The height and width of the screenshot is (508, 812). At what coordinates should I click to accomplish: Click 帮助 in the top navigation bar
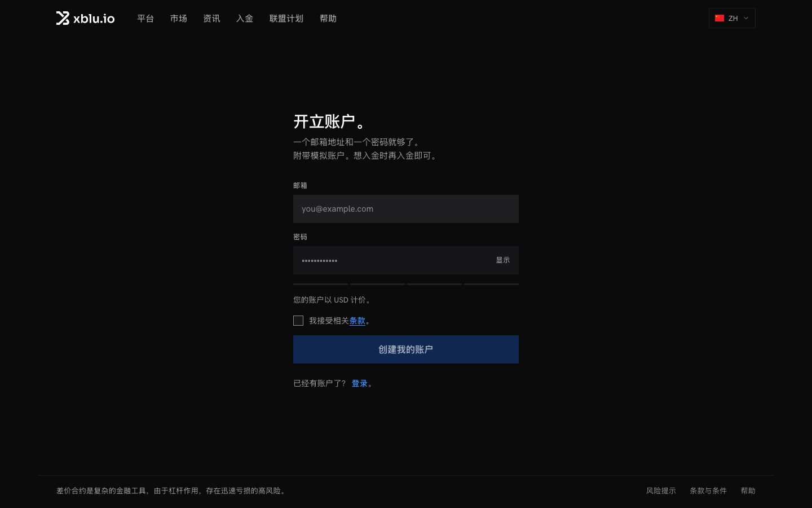point(328,19)
